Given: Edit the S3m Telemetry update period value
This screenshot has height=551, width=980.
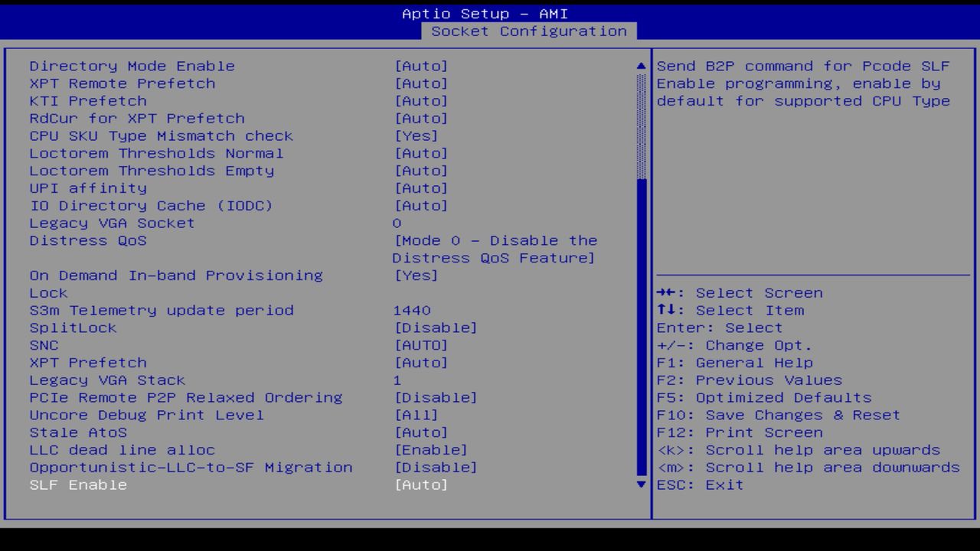Looking at the screenshot, I should click(413, 310).
